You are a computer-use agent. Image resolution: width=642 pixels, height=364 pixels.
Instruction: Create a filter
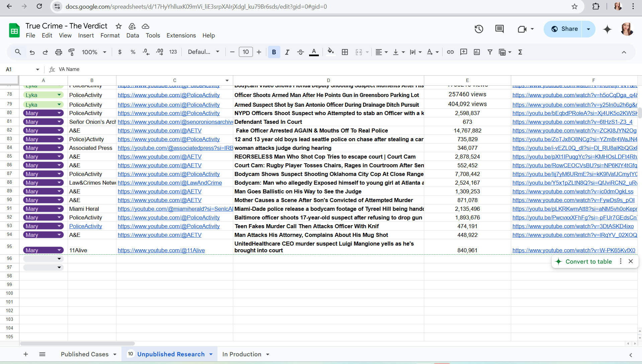tap(490, 52)
